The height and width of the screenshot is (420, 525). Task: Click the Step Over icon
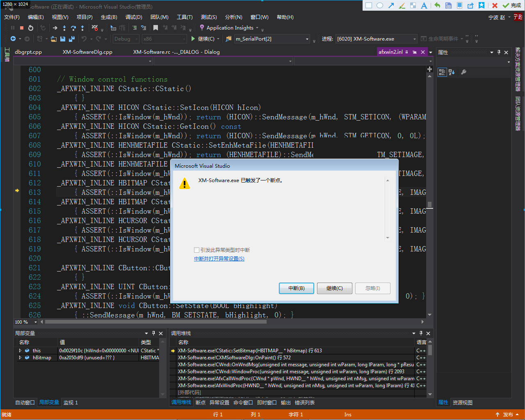pos(73,28)
